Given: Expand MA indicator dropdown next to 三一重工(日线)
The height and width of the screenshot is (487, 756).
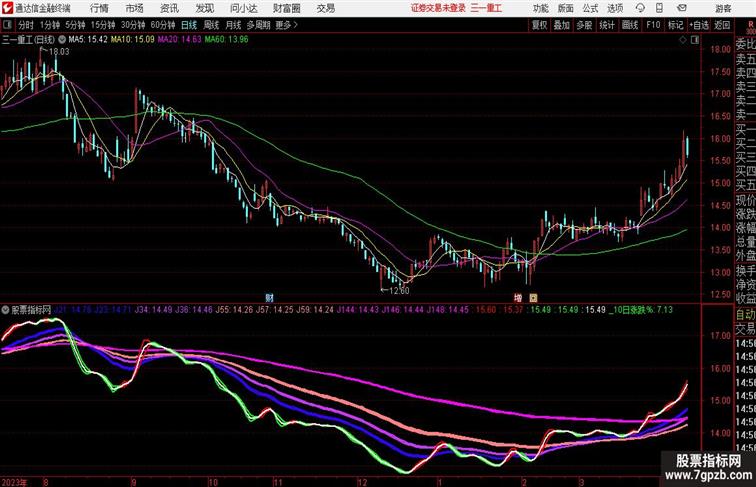Looking at the screenshot, I should (x=62, y=40).
